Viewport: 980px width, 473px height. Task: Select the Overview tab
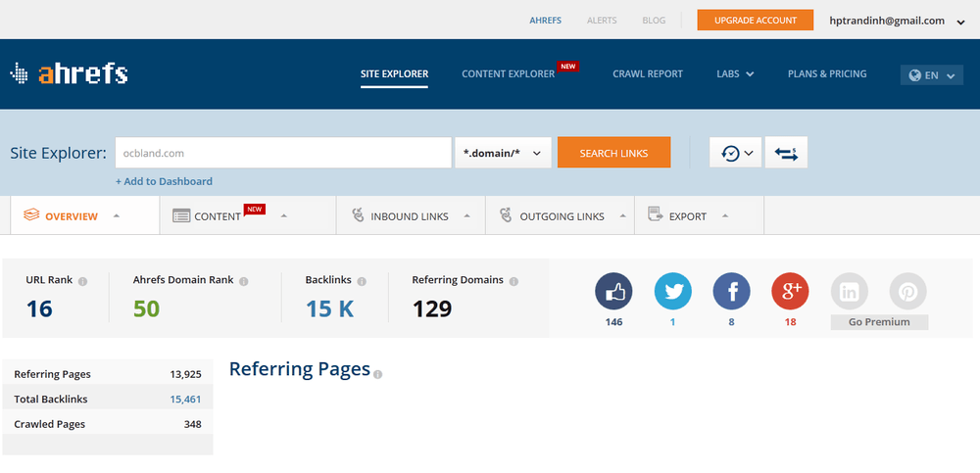(x=85, y=215)
